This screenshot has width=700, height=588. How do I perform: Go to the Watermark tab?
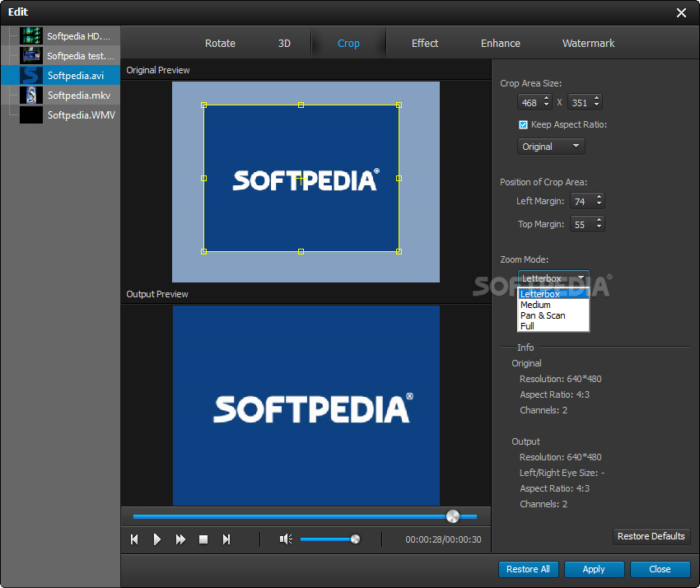pyautogui.click(x=588, y=44)
